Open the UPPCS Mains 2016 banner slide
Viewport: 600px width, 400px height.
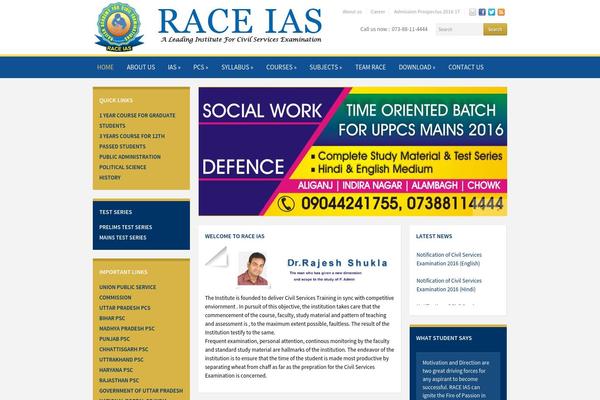353,151
